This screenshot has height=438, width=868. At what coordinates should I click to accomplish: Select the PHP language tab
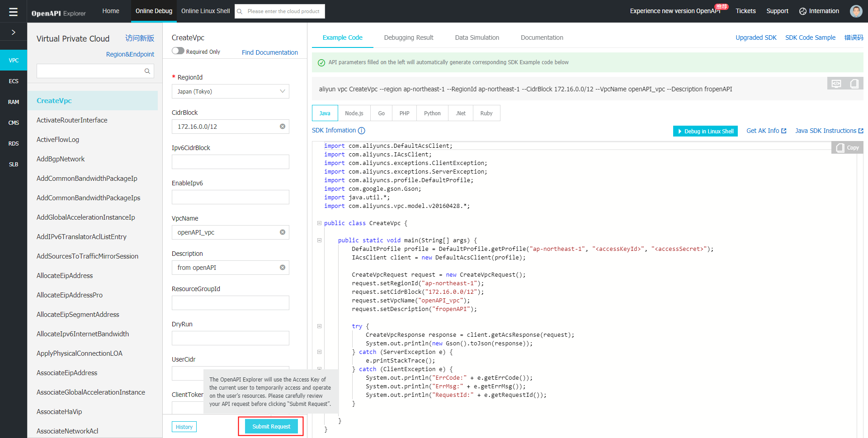point(405,113)
